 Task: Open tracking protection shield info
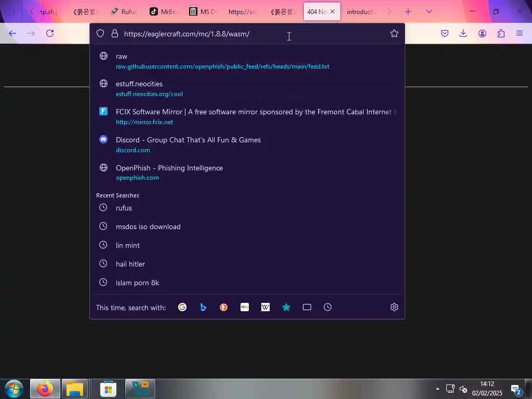[100, 33]
